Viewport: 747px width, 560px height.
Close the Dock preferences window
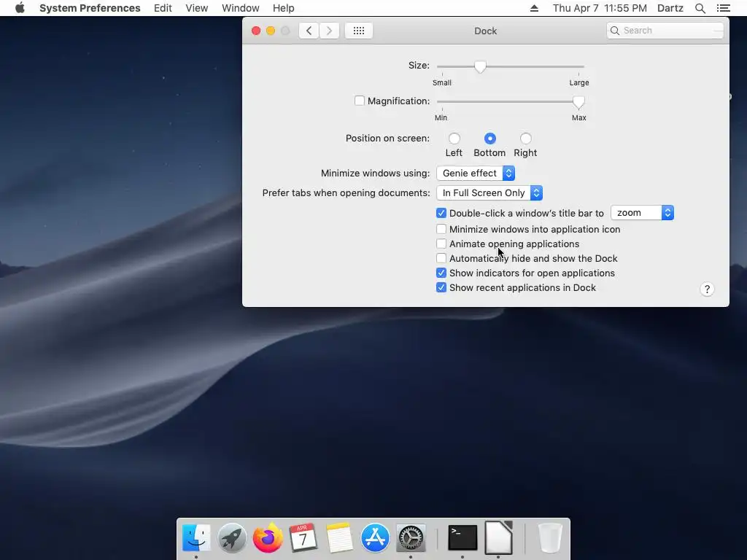click(x=256, y=31)
